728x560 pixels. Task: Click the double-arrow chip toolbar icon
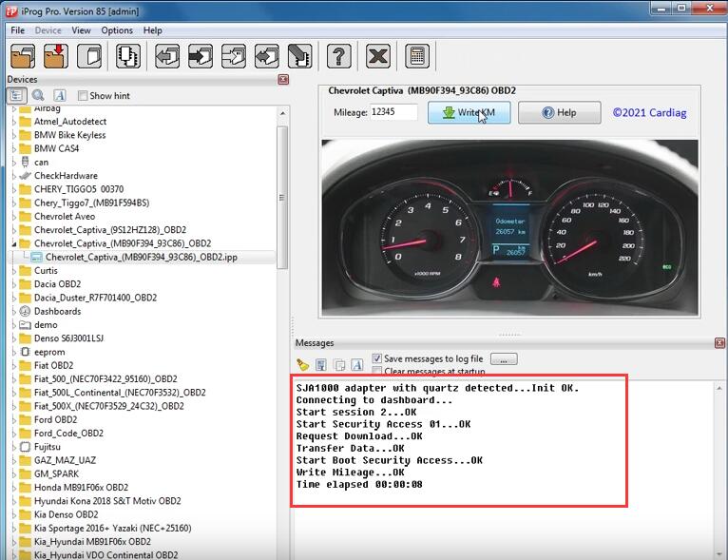(x=267, y=56)
